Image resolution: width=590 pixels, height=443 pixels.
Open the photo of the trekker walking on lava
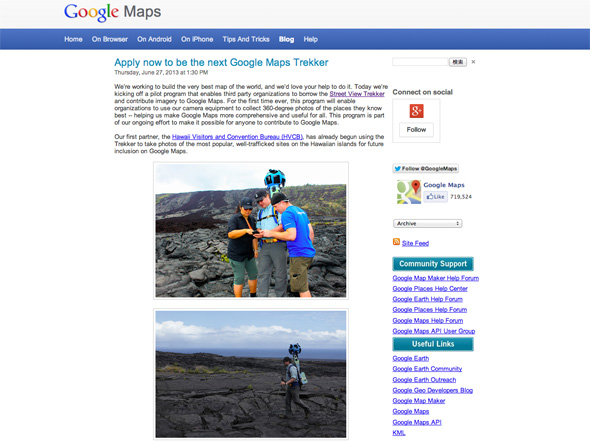(x=251, y=374)
